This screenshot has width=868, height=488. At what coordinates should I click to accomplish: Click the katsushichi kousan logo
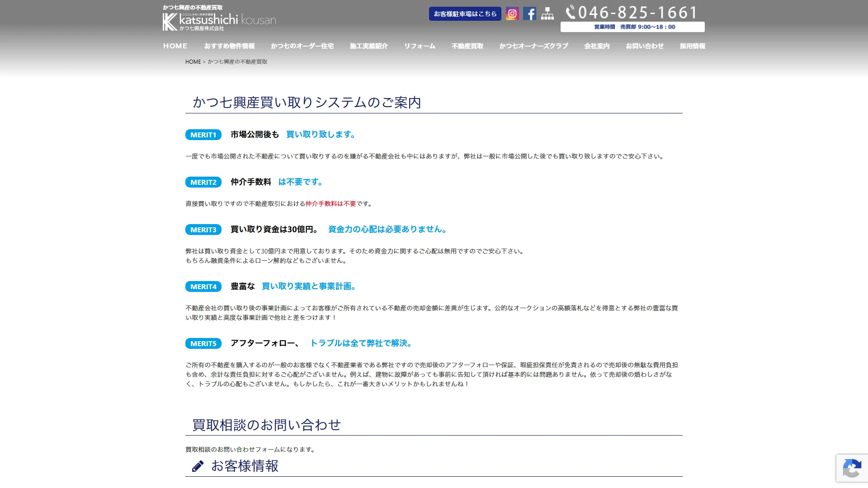pyautogui.click(x=219, y=21)
